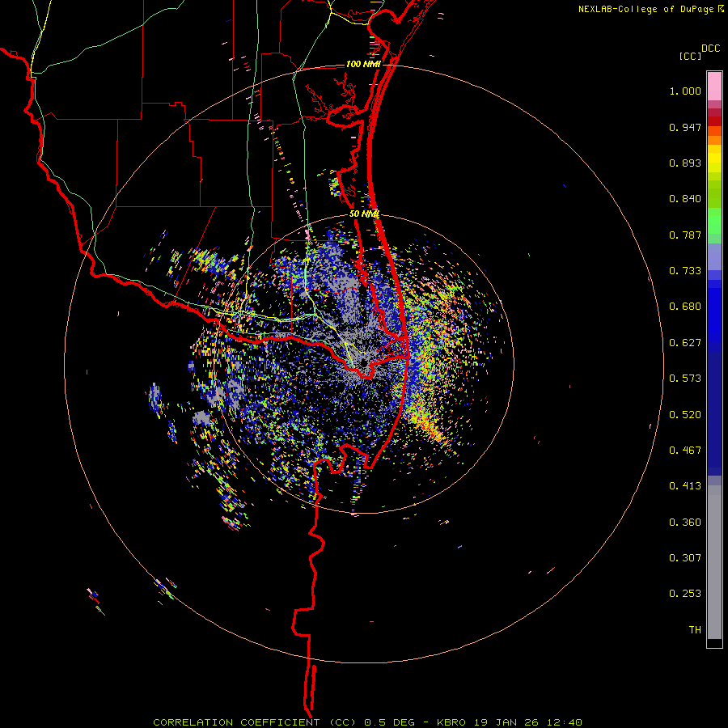Screen dimensions: 728x728
Task: Select the 0.787 scale value
Action: (x=685, y=235)
